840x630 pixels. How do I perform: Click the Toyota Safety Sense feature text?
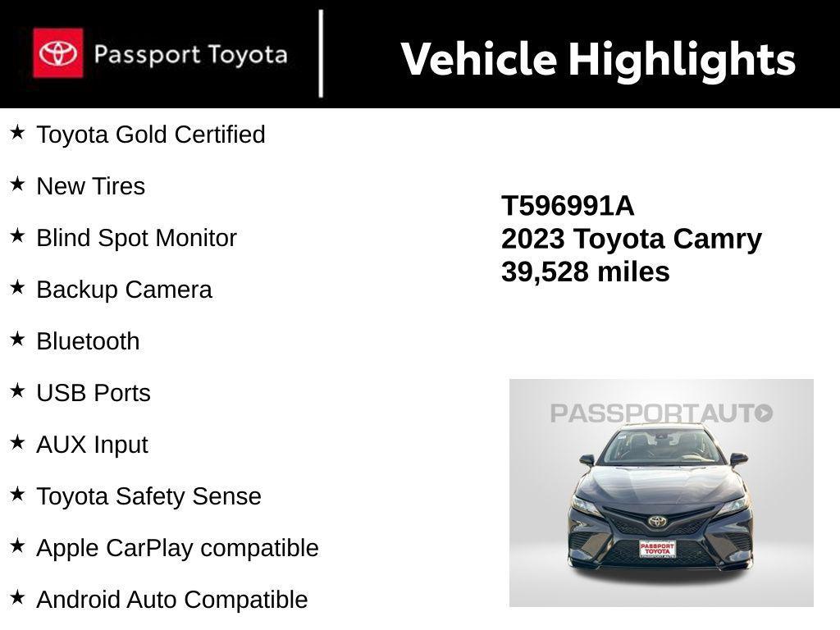coord(148,496)
